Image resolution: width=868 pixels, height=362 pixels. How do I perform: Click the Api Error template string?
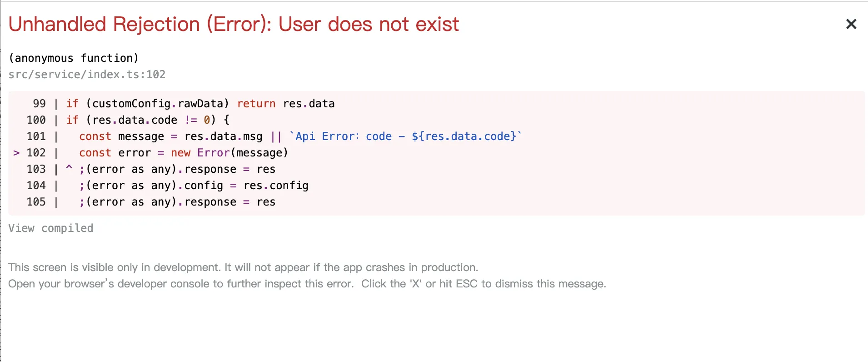tap(406, 136)
